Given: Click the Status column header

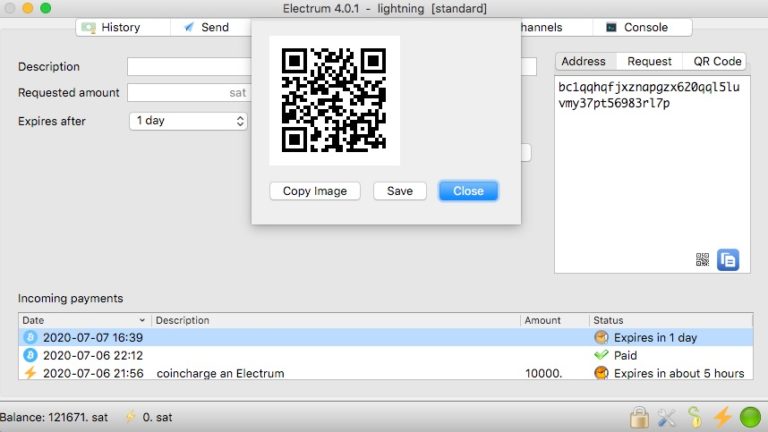Looking at the screenshot, I should click(671, 320).
